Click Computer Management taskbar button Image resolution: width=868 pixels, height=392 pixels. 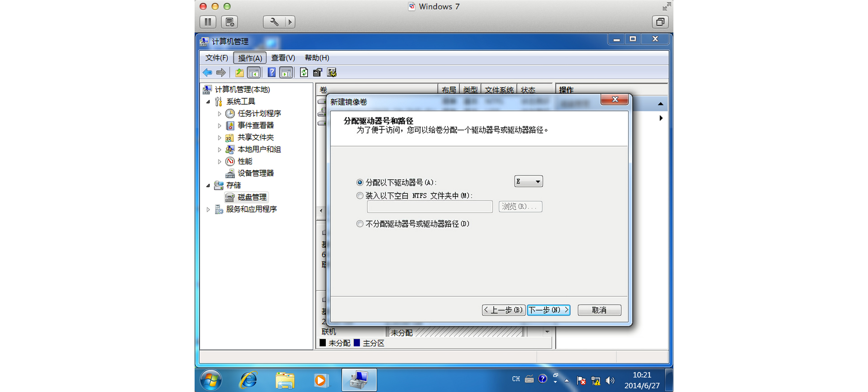[x=359, y=380]
